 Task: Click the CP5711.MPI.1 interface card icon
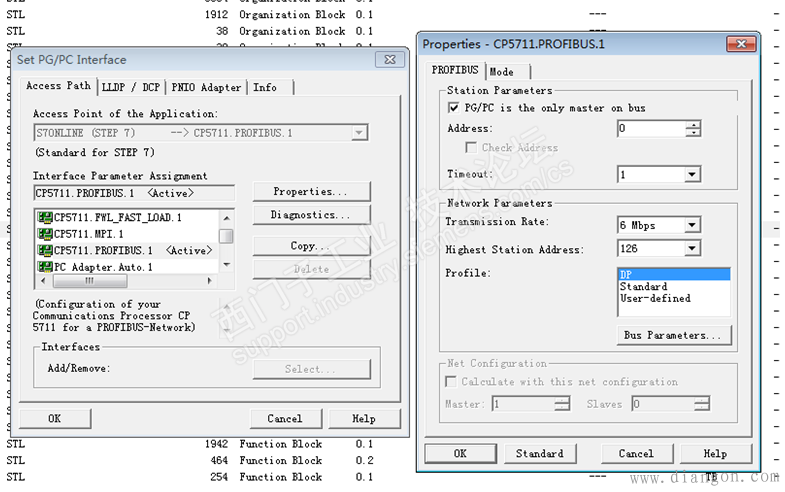tap(45, 234)
